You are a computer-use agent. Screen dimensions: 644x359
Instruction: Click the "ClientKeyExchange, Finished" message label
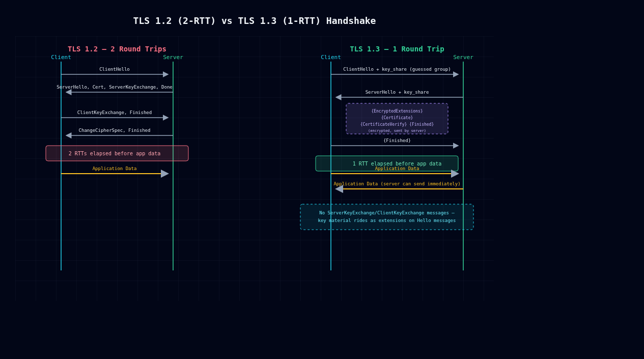click(115, 113)
